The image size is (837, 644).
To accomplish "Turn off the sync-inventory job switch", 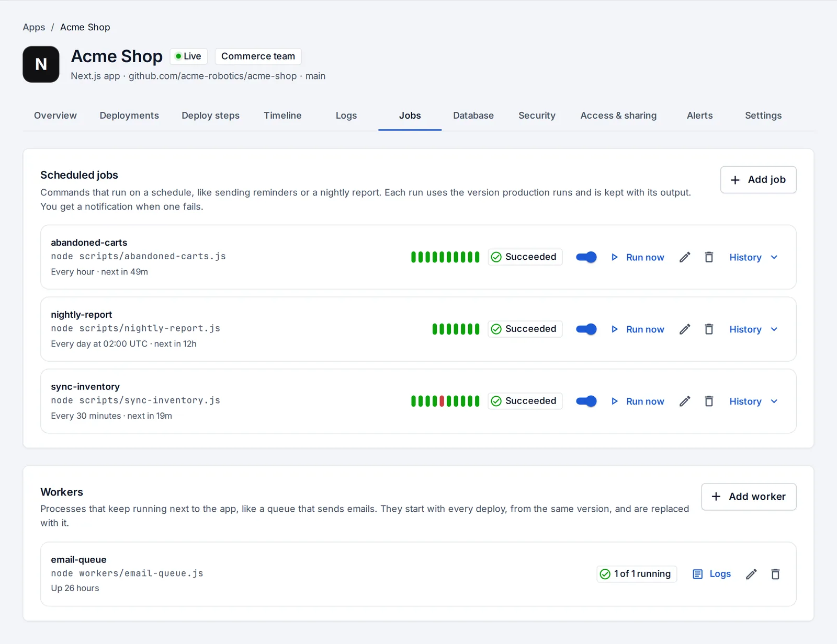I will tap(586, 401).
